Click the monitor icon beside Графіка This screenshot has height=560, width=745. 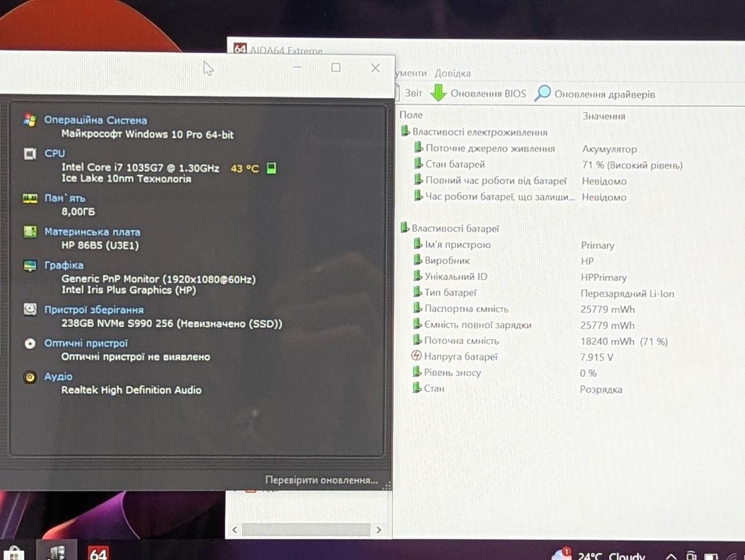point(30,266)
